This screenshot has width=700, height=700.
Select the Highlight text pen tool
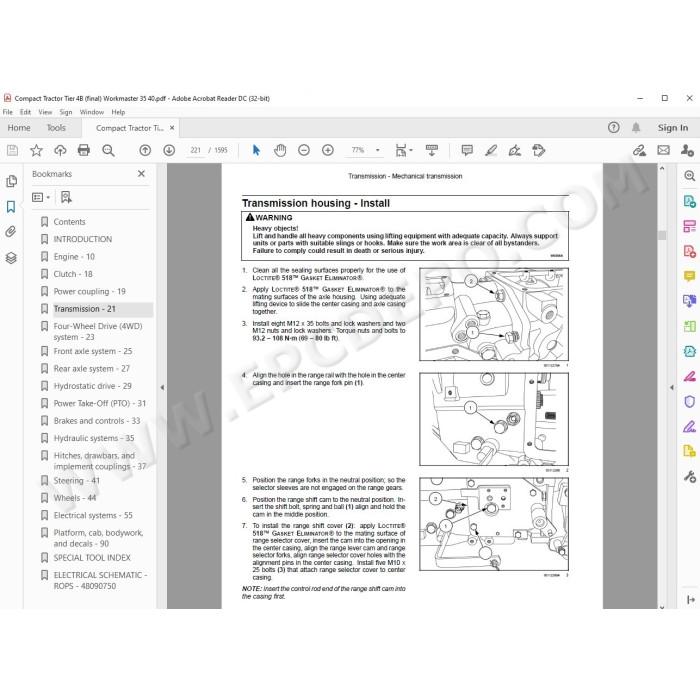tap(491, 150)
